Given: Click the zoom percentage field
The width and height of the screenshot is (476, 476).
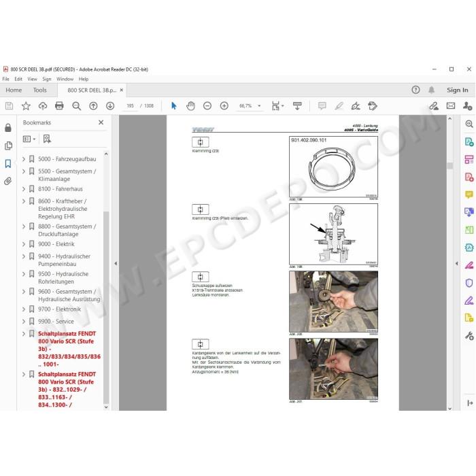Looking at the screenshot, I should pos(245,106).
